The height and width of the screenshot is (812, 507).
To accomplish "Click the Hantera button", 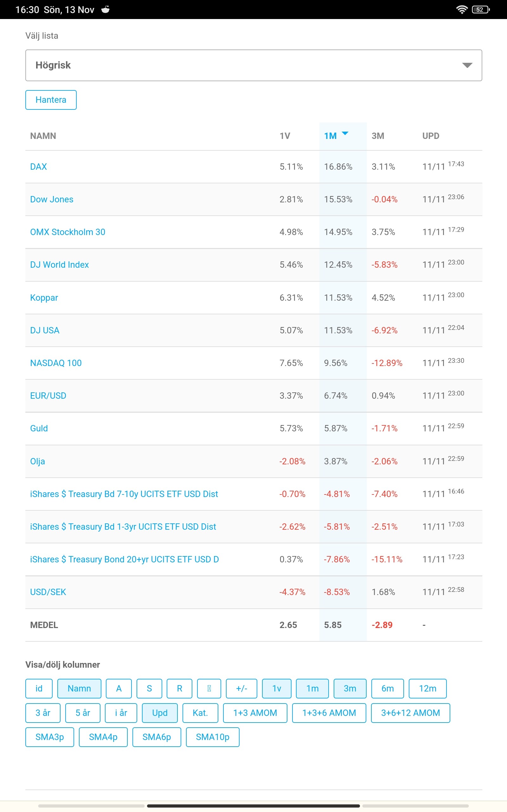I will tap(51, 100).
